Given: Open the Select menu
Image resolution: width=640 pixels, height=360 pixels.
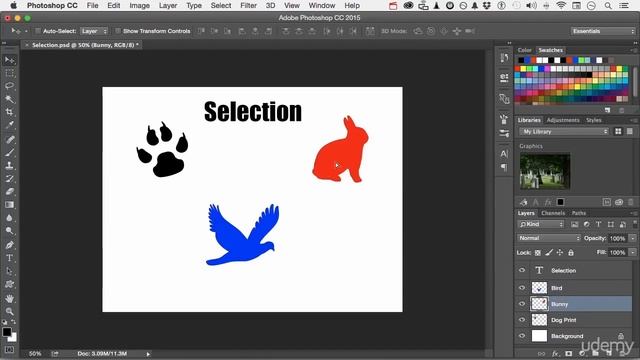Looking at the screenshot, I should coord(221,6).
